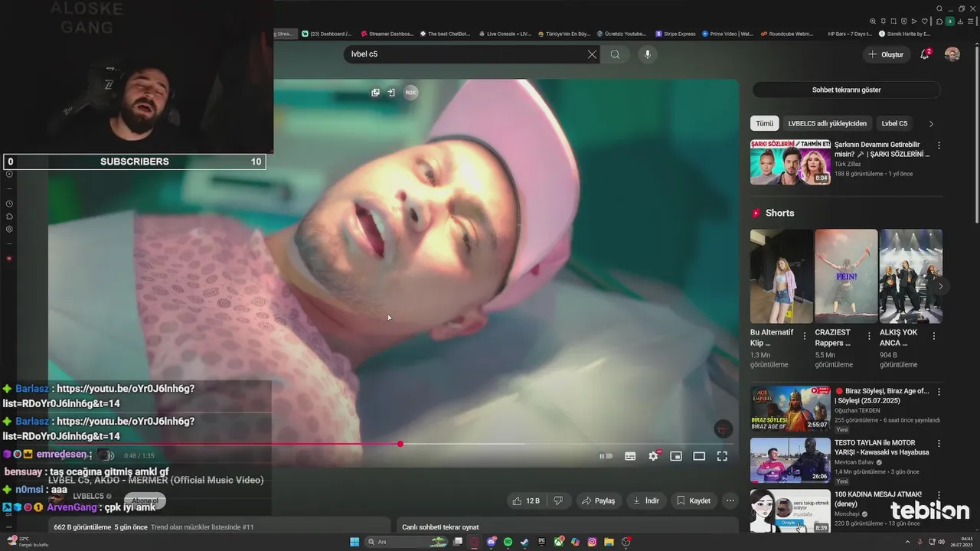Click the YouTube search magnifier button
This screenshot has height=551, width=980.
pyautogui.click(x=615, y=54)
